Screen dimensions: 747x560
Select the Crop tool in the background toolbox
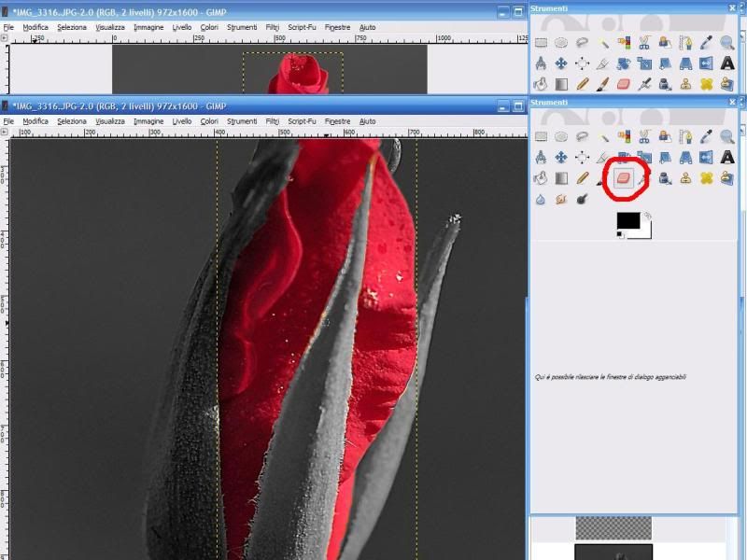tap(602, 63)
